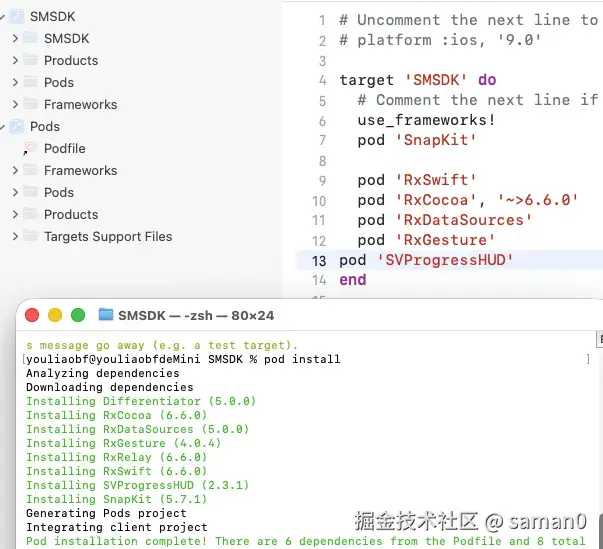Select the SMSDK project root row

click(x=53, y=17)
